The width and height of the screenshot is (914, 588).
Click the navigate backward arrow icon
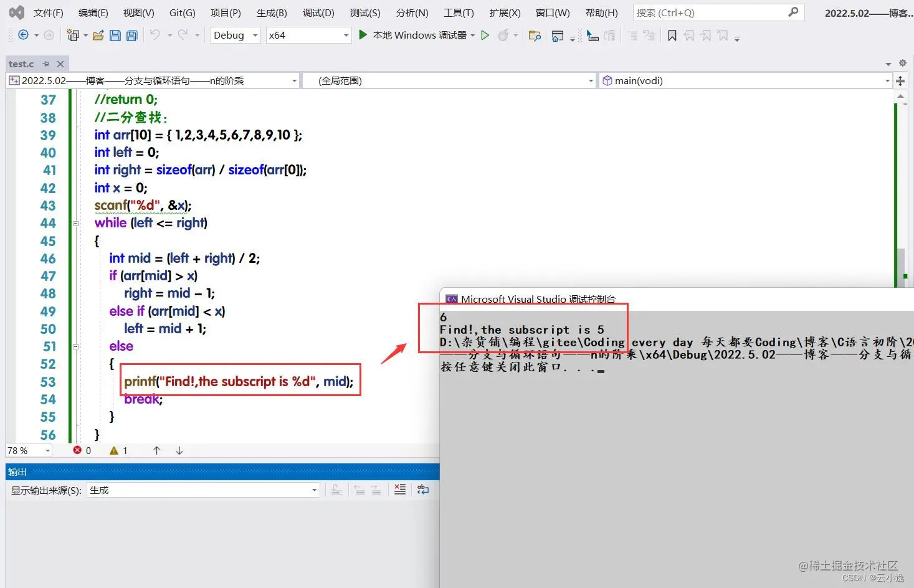pyautogui.click(x=23, y=36)
